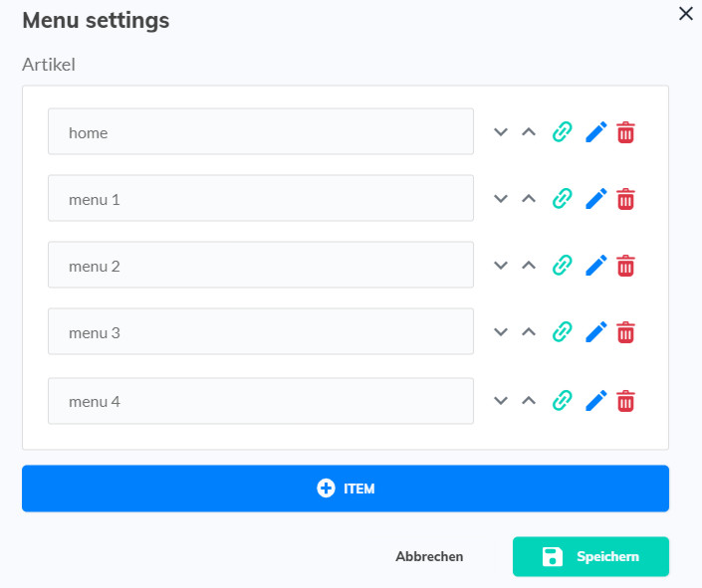Click pencil edit icon for menu 3
Viewport: 702px width, 588px height.
(x=595, y=332)
